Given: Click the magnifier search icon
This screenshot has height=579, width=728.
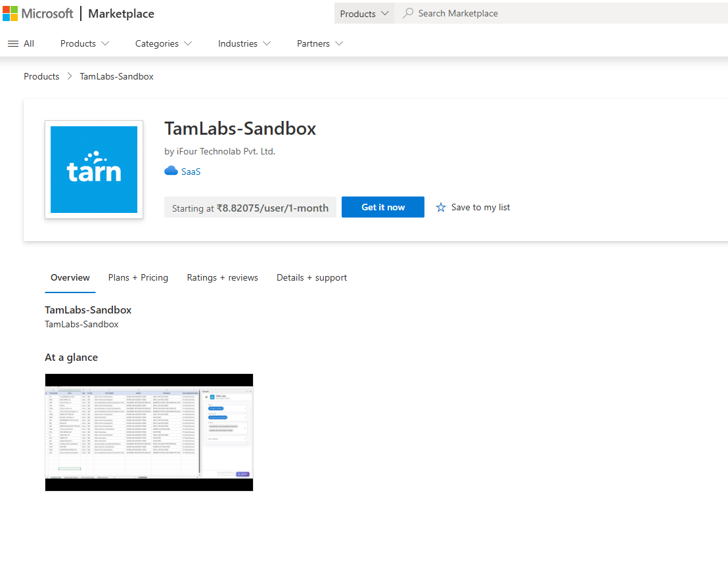Looking at the screenshot, I should pos(407,13).
